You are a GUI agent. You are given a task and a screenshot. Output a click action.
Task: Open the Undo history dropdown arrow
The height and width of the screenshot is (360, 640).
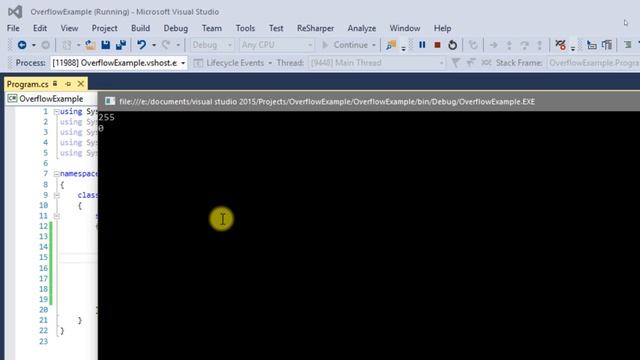click(154, 45)
